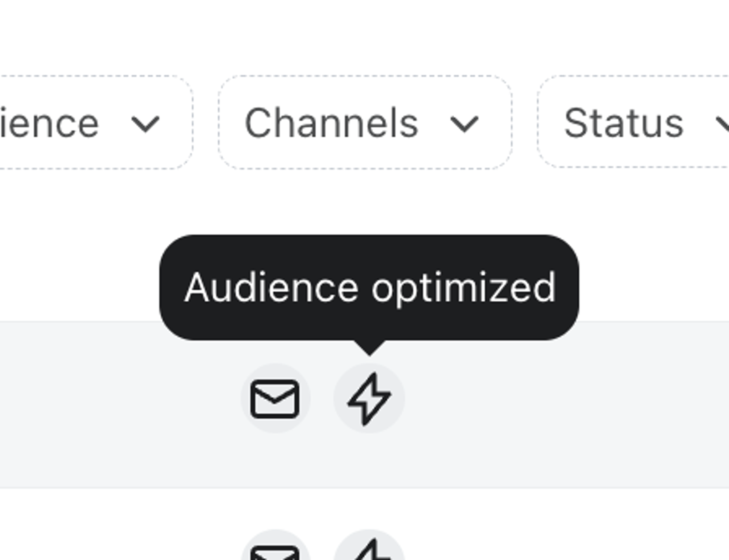This screenshot has height=560, width=729.
Task: Open the Channels filter dropdown
Action: pos(365,123)
